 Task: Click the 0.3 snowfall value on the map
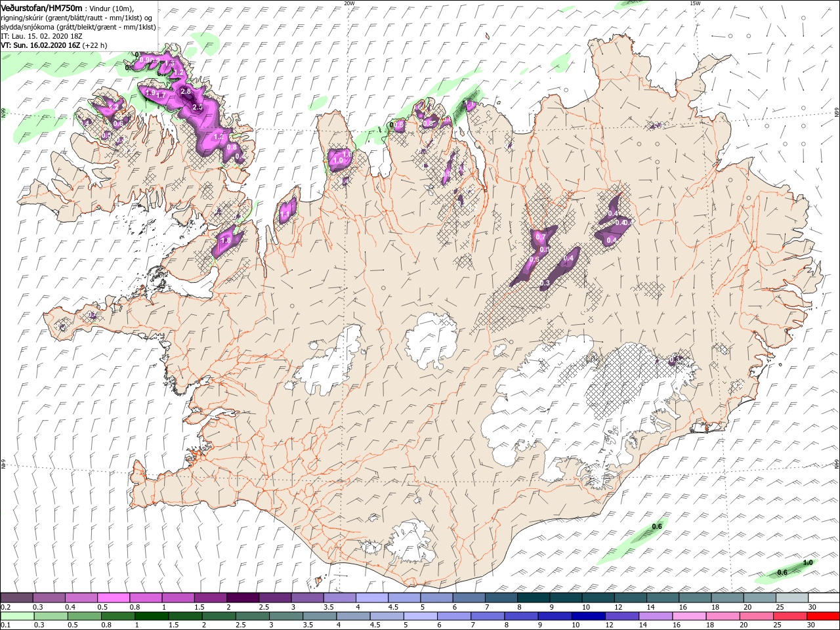(x=544, y=283)
